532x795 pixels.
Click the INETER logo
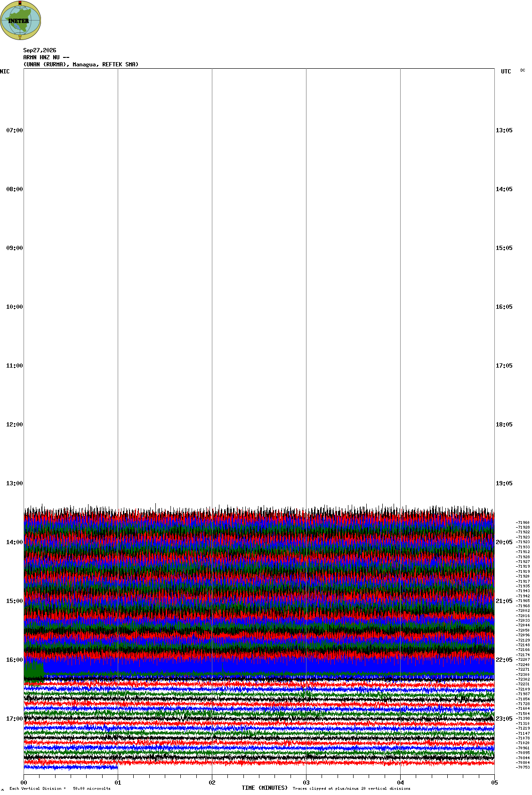[x=21, y=20]
